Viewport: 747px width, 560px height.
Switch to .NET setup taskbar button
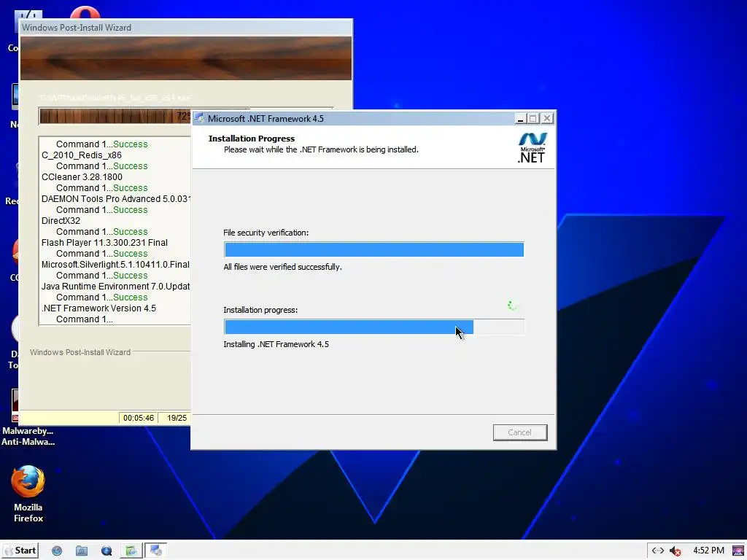pyautogui.click(x=156, y=551)
